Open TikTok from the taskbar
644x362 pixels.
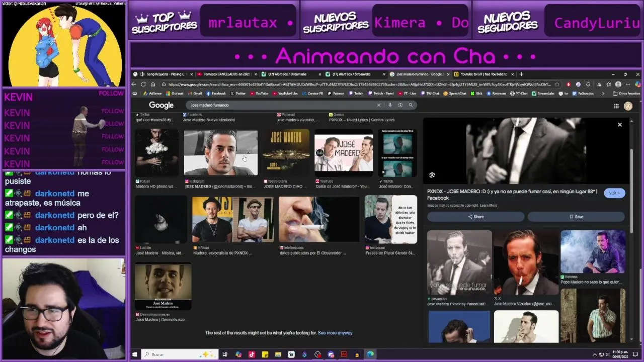(x=252, y=354)
